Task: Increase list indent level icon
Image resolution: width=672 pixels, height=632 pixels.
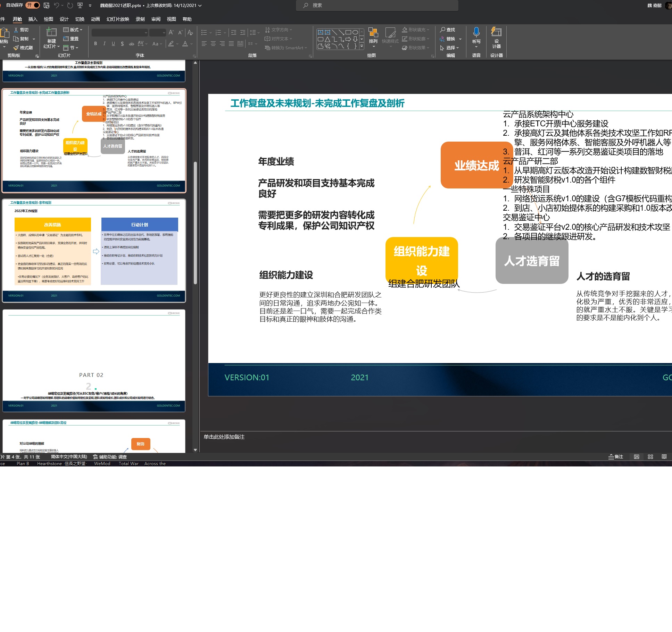Action: (x=243, y=33)
